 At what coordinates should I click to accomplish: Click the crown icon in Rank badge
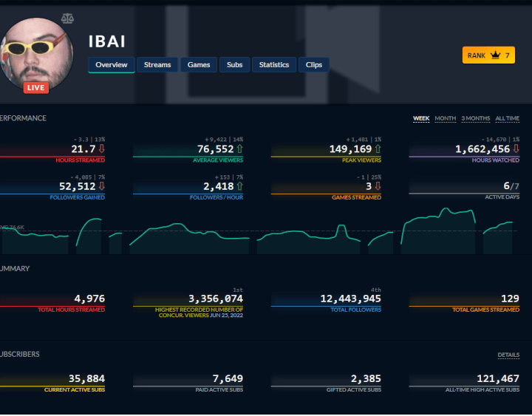(495, 55)
